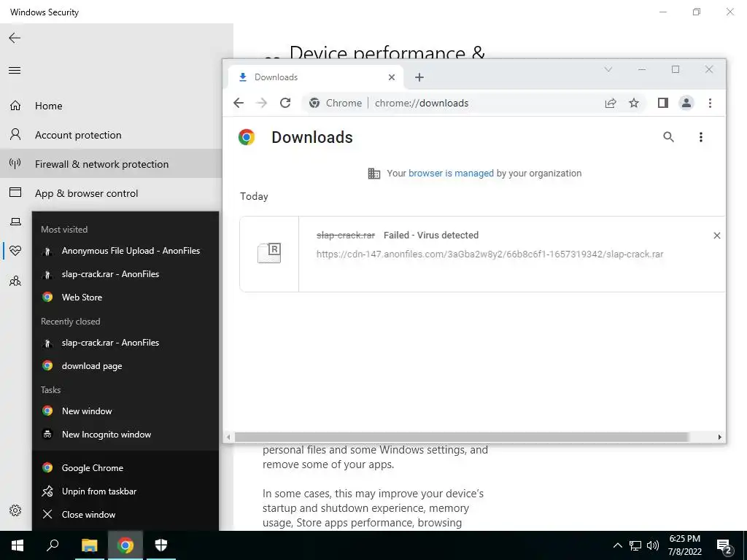Bookmark this page with star icon
The image size is (747, 560).
click(x=634, y=103)
